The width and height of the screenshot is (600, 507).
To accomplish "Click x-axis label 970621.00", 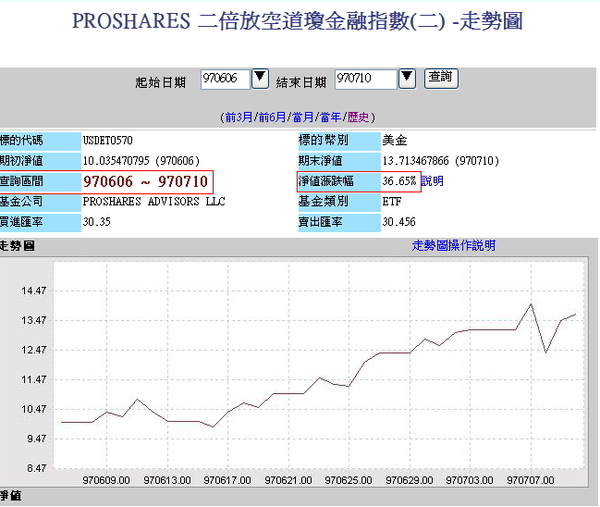I will 288,480.
